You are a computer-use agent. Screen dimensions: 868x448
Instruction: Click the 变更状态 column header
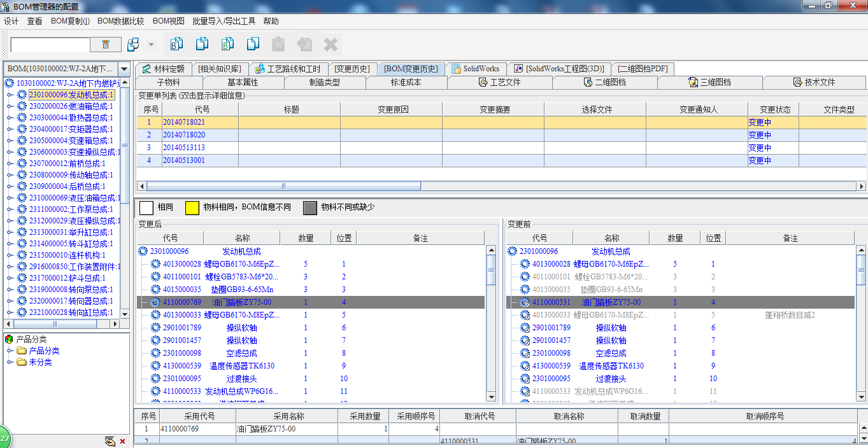(x=774, y=109)
